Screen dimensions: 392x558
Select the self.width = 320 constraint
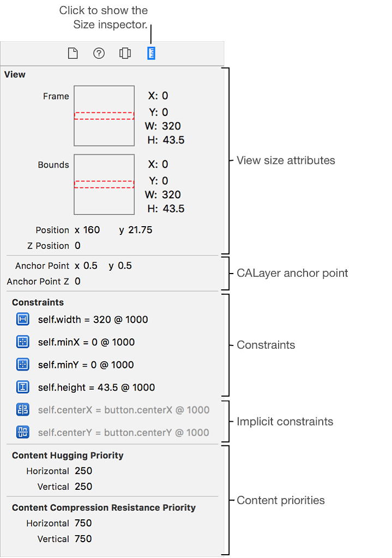pos(93,319)
